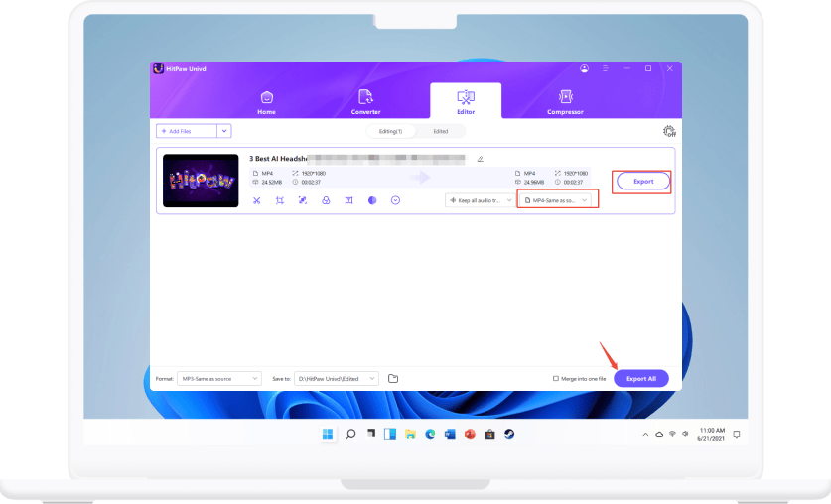Open the Home tab
This screenshot has height=504, width=831.
coord(267,102)
